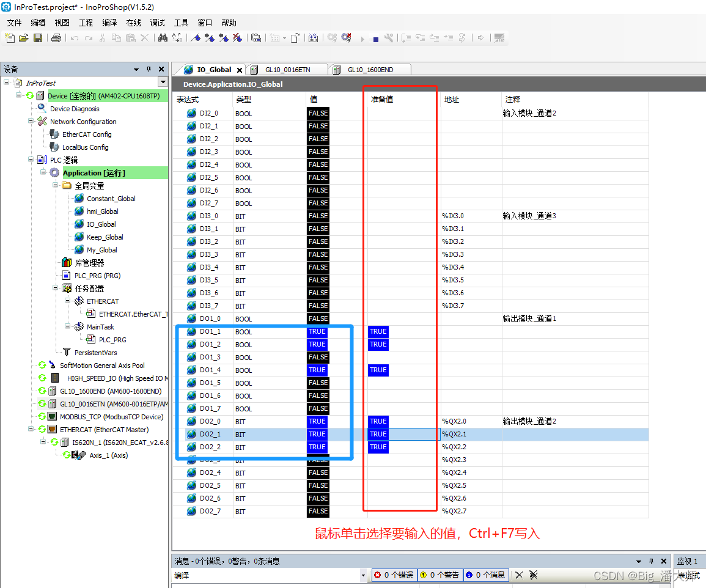Viewport: 706px width, 588px height.
Task: Click the Replace A-to-B icon
Action: (177, 38)
